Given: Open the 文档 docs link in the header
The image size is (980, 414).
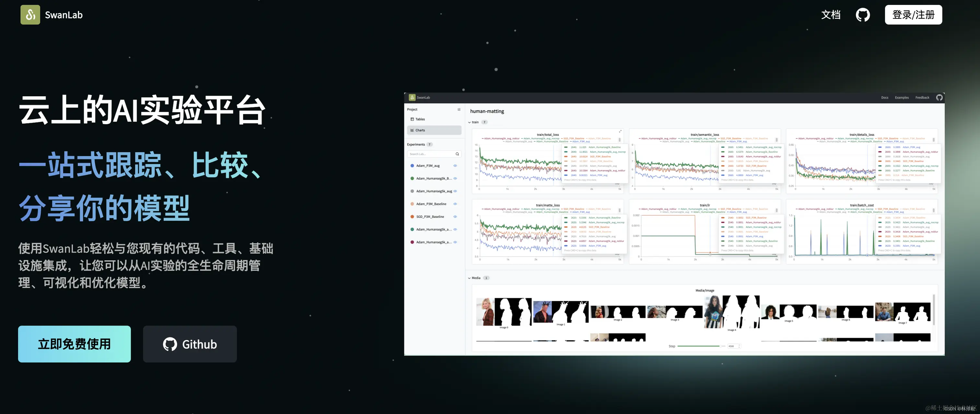Looking at the screenshot, I should [x=831, y=15].
